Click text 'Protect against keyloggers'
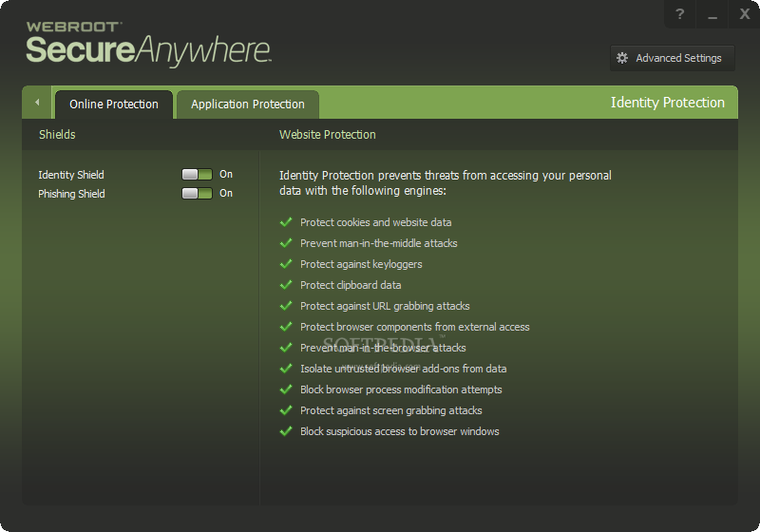 (361, 264)
